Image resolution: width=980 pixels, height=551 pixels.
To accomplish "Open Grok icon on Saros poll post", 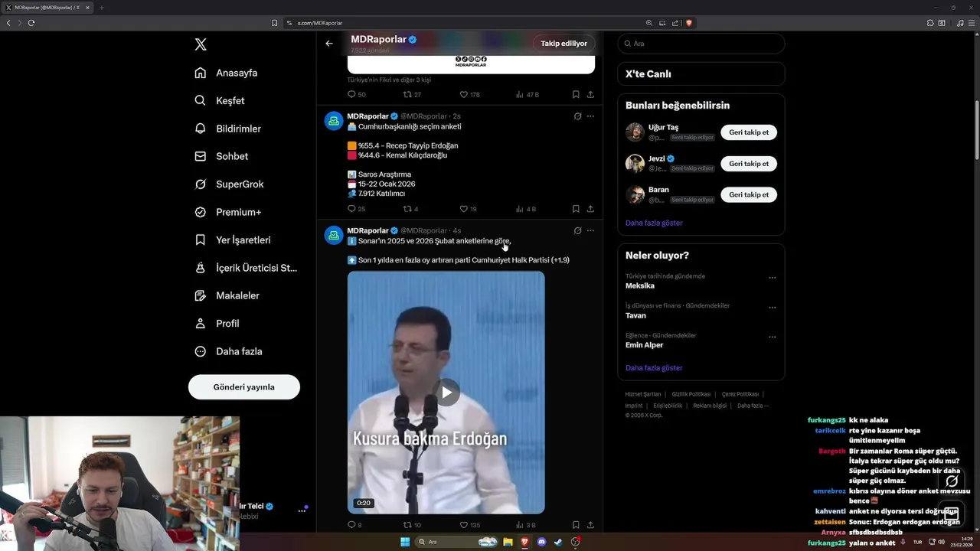I will [577, 116].
